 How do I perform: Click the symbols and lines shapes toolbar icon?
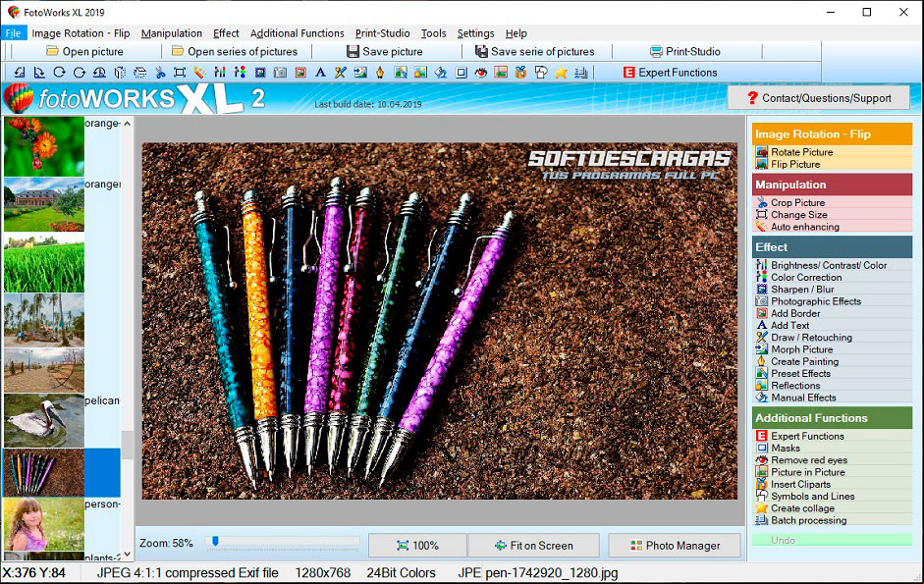[541, 73]
